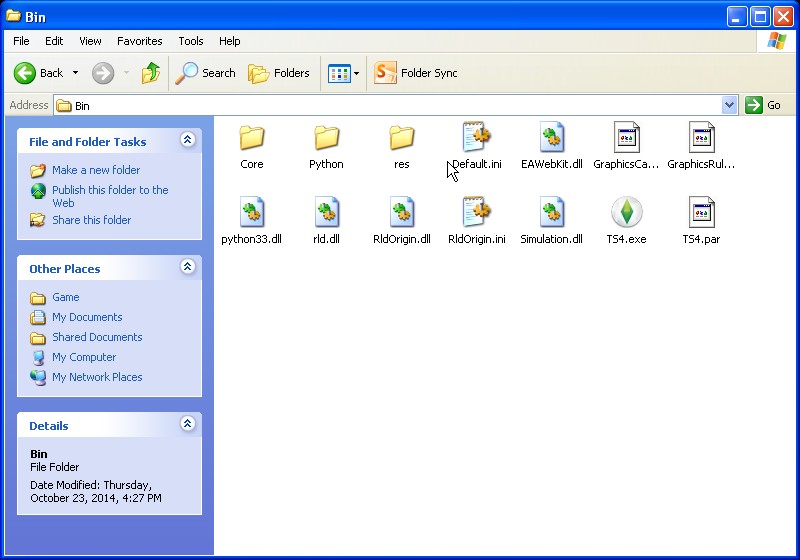Click Publish this folder to the Web
The height and width of the screenshot is (560, 800).
[x=110, y=196]
